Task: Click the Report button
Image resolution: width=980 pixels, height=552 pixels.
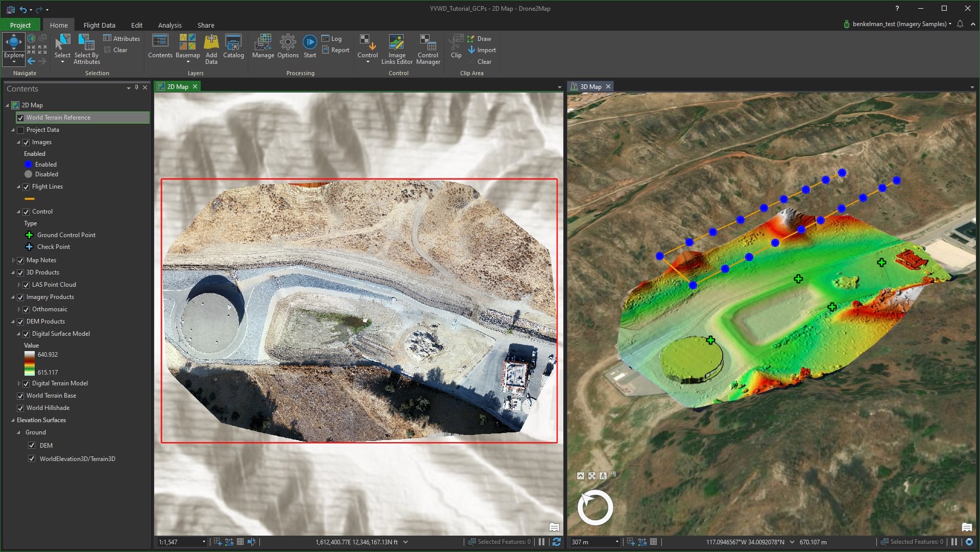Action: [336, 50]
